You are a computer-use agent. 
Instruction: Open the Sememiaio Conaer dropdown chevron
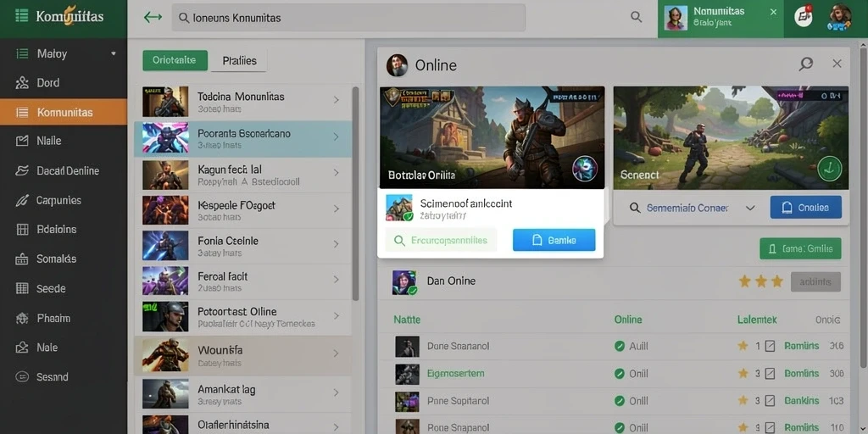(750, 209)
